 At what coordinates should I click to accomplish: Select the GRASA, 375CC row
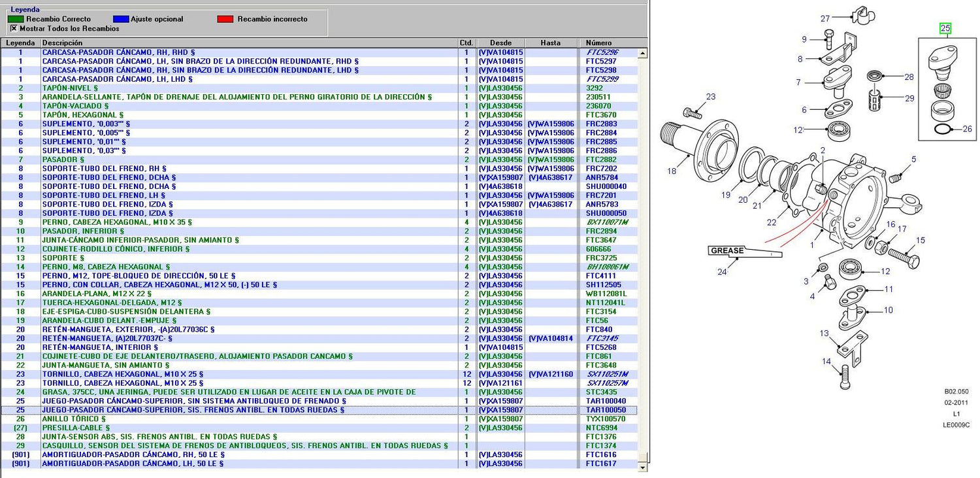(x=318, y=392)
